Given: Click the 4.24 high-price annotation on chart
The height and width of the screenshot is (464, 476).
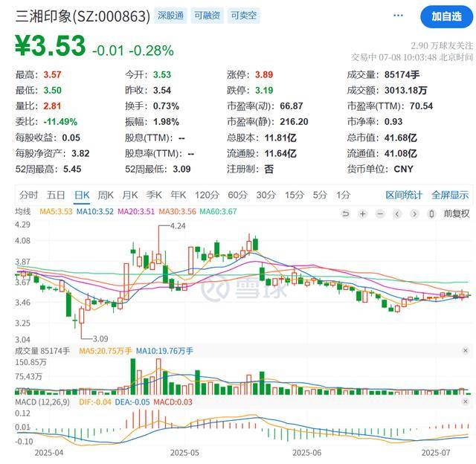Looking at the screenshot, I should [178, 226].
